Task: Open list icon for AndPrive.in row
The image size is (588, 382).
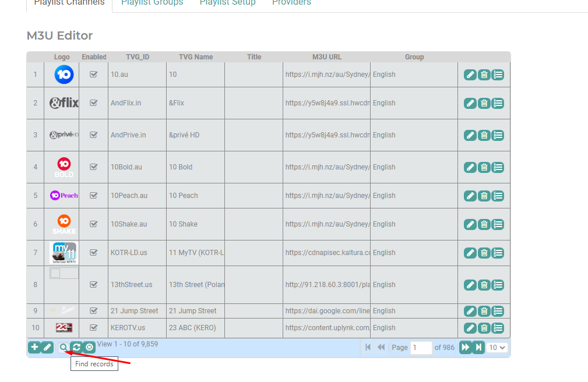Action: coord(498,135)
